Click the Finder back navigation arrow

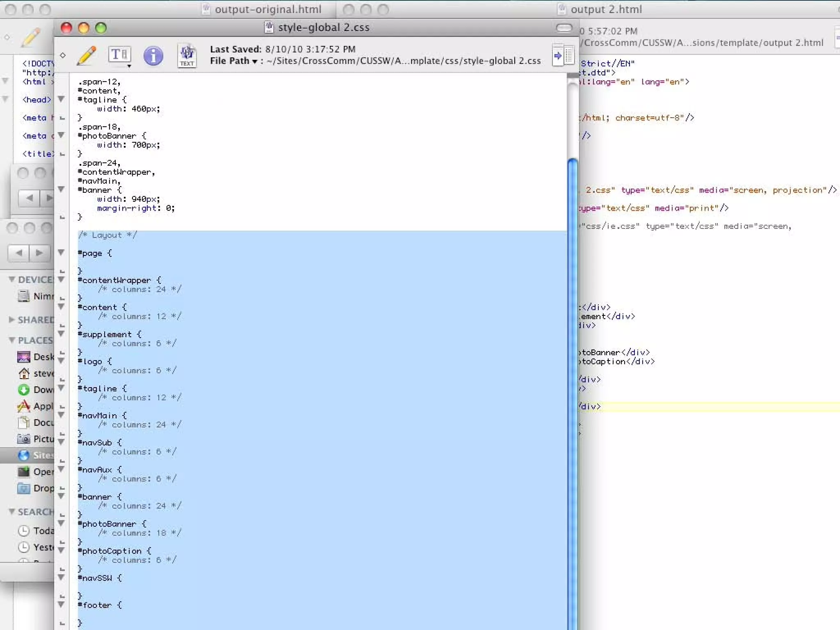(x=19, y=253)
